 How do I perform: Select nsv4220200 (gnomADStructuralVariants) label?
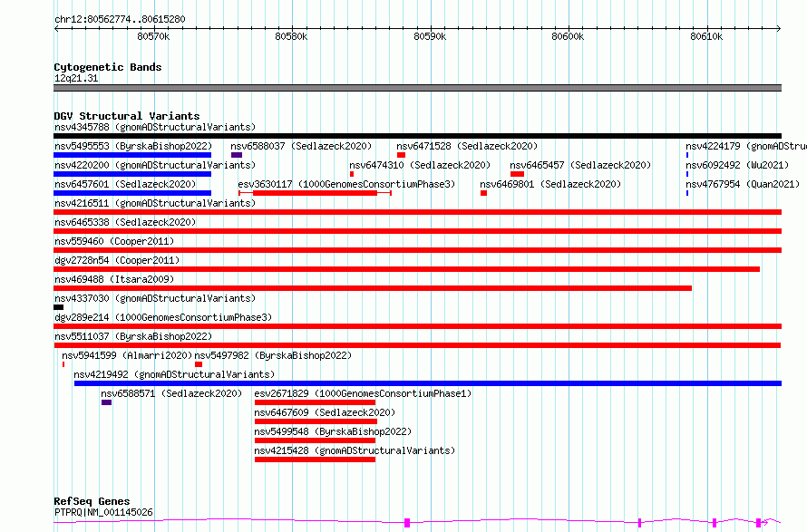pyautogui.click(x=155, y=165)
